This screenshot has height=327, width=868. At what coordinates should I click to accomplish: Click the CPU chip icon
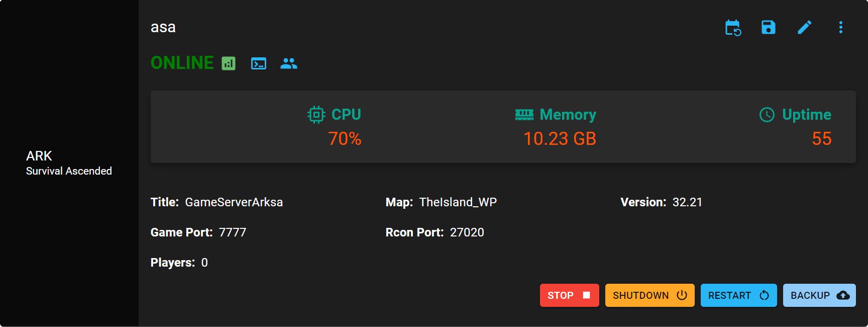coord(316,115)
